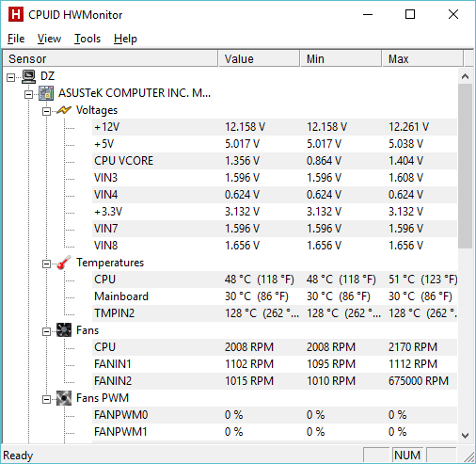The image size is (476, 464).
Task: Minimize the HWMonitor window
Action: (368, 14)
